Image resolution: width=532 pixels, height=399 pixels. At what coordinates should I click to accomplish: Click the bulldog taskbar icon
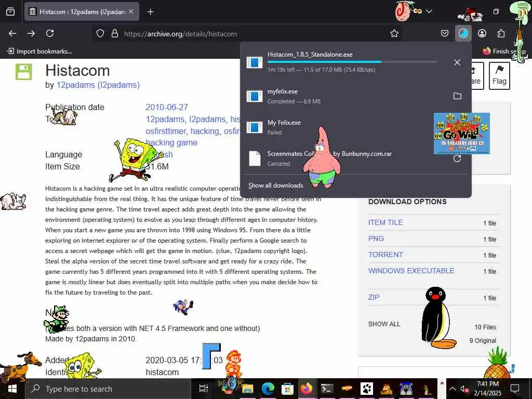406,389
